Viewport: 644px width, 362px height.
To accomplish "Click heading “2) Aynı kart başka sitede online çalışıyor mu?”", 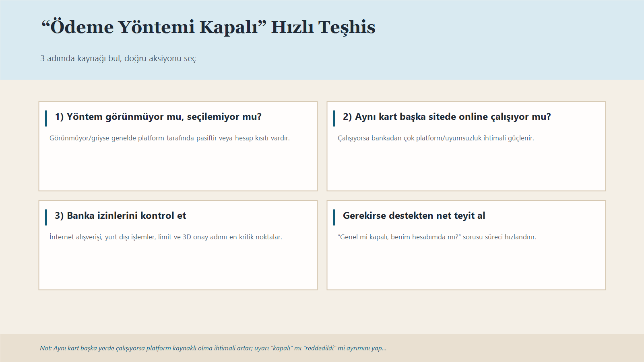I will coord(447,117).
